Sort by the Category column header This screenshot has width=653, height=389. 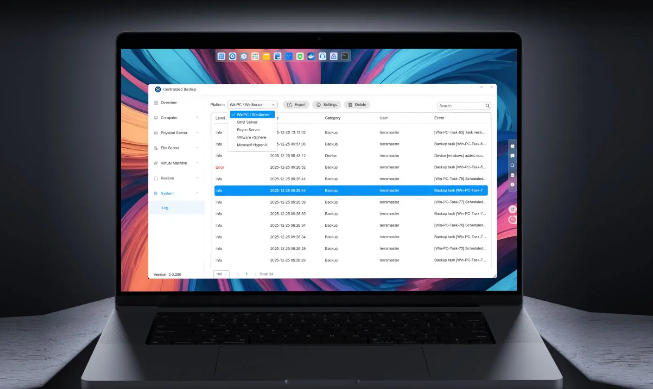332,118
